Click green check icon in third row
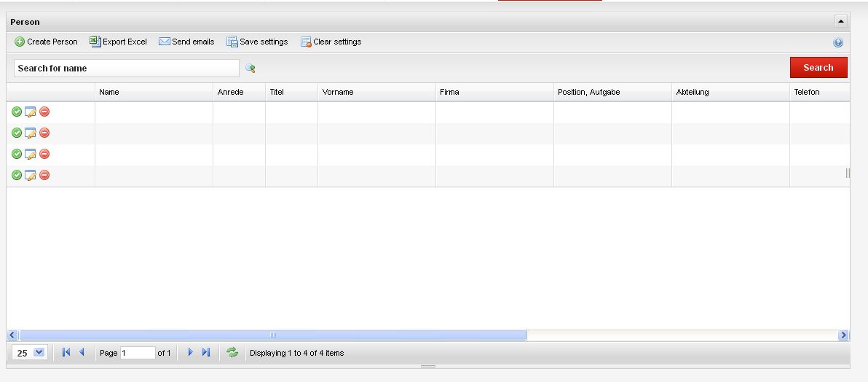868x382 pixels. point(17,154)
